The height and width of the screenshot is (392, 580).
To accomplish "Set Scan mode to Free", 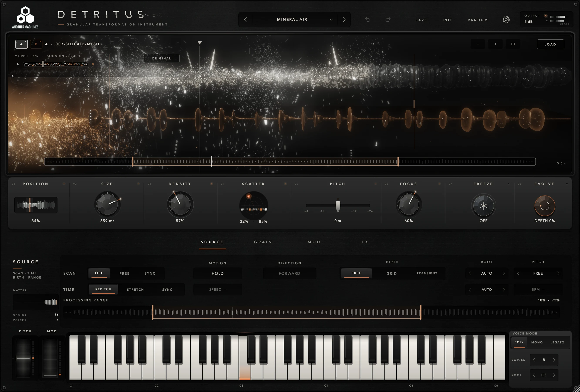I will point(125,273).
